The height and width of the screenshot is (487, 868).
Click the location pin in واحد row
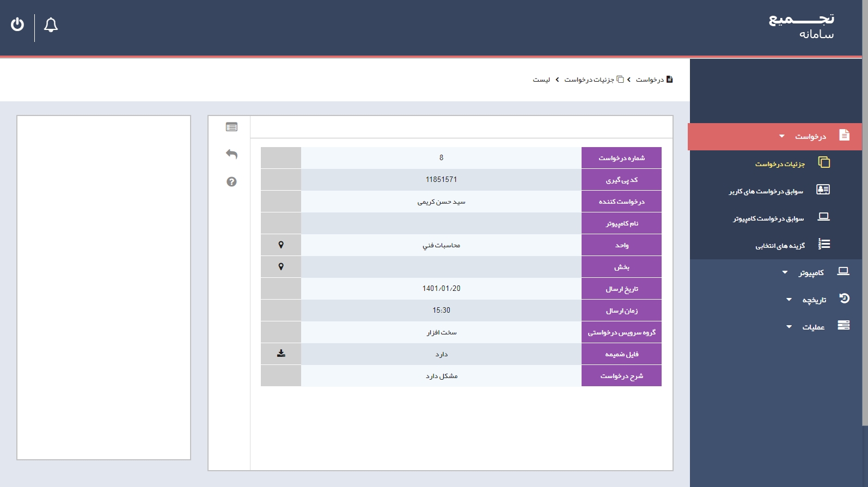(x=281, y=245)
